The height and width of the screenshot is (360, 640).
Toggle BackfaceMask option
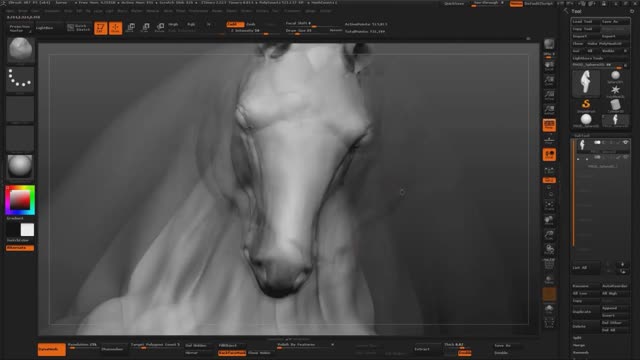pyautogui.click(x=232, y=353)
